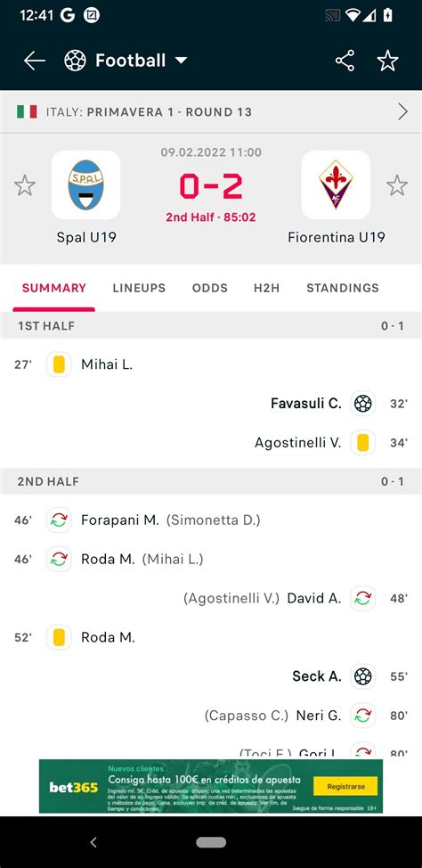422x868 pixels.
Task: Switch to the LINEUPS tab
Action: 139,288
